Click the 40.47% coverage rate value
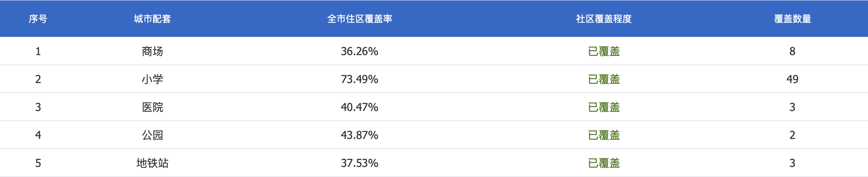Image resolution: width=868 pixels, height=177 pixels. point(360,107)
